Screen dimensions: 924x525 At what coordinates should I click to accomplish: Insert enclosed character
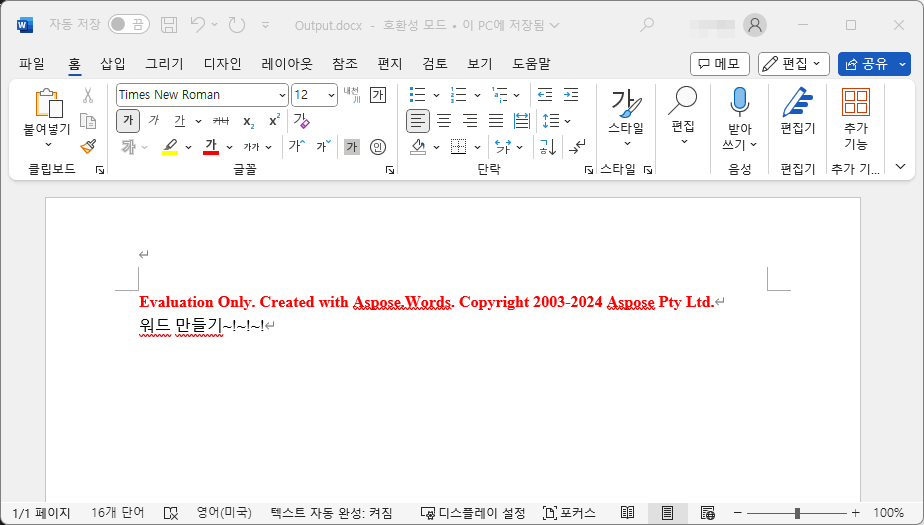click(x=378, y=147)
